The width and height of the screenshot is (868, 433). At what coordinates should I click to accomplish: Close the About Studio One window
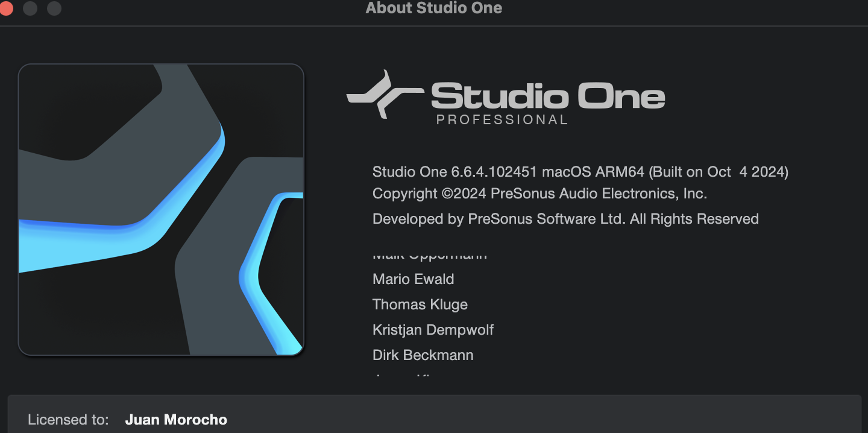(x=5, y=8)
